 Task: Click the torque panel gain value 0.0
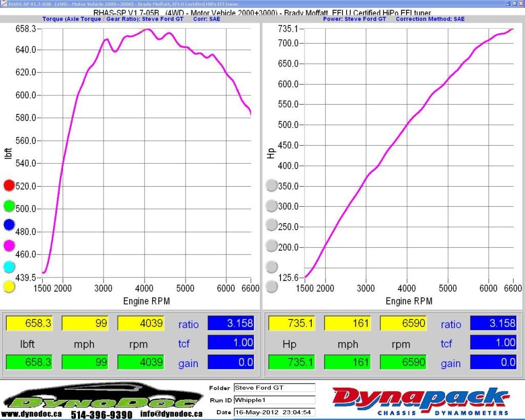click(231, 362)
